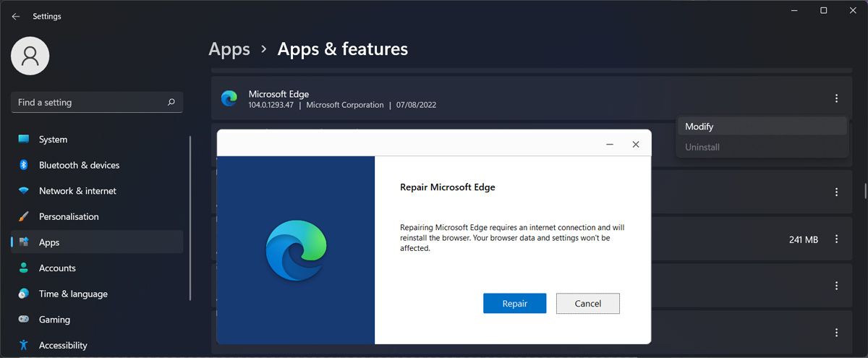The image size is (868, 358).
Task: Close the Repair Microsoft Edge dialog
Action: pos(636,145)
